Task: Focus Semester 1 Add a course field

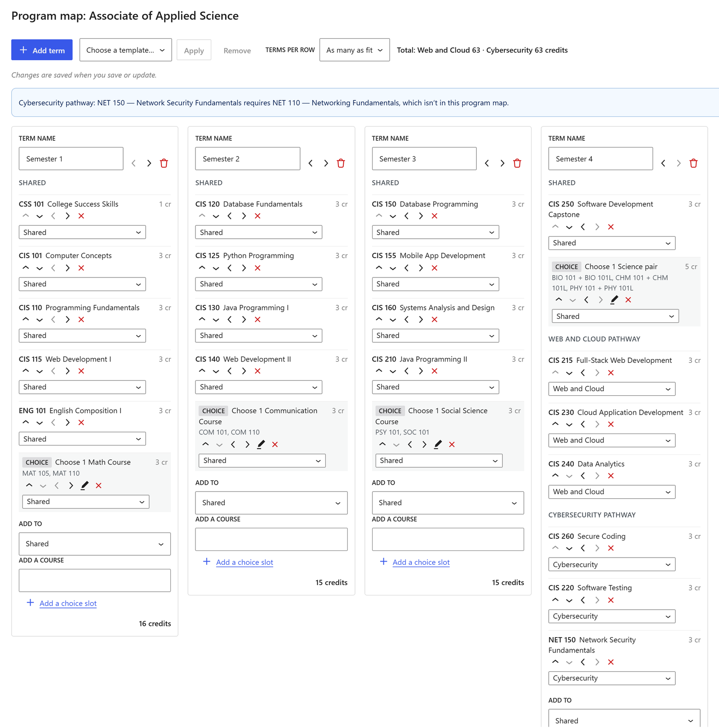Action: (x=95, y=581)
